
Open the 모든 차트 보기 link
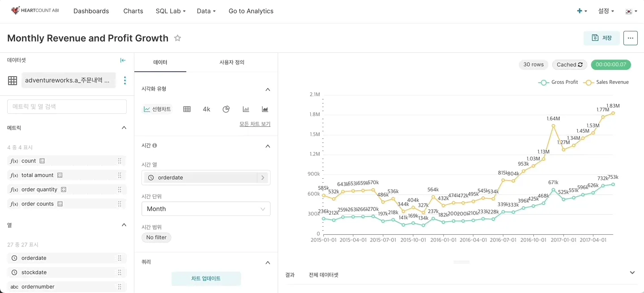[x=255, y=124]
